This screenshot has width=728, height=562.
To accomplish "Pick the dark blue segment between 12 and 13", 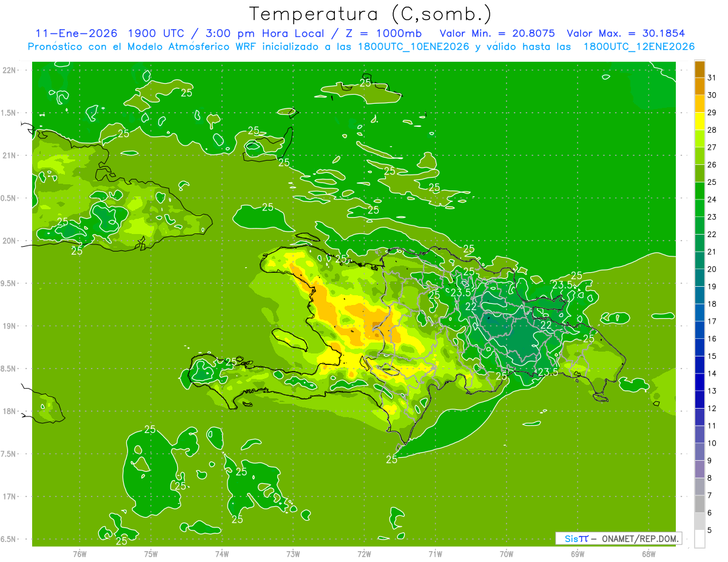I will [699, 400].
